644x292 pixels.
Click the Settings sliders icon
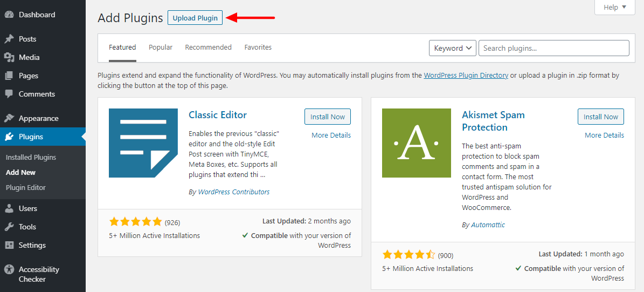pos(9,245)
